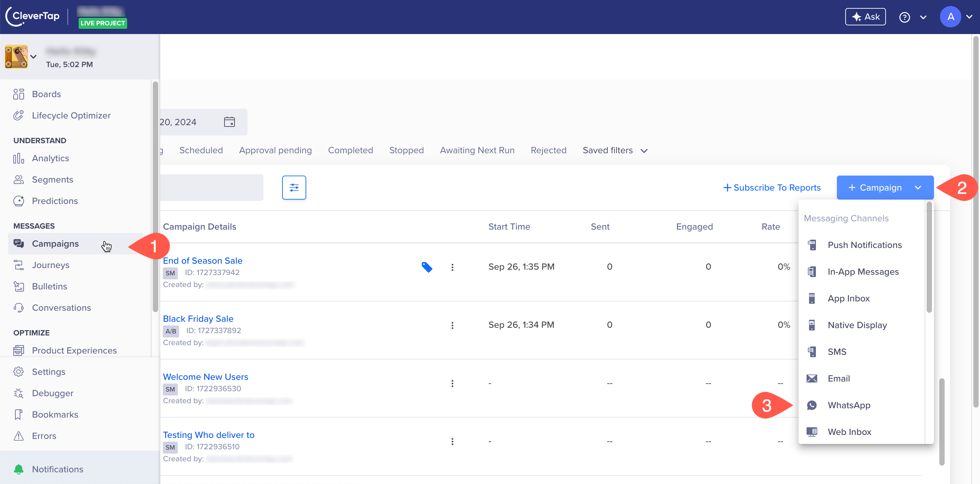
Task: Choose Push Notifications channel option
Action: click(864, 245)
